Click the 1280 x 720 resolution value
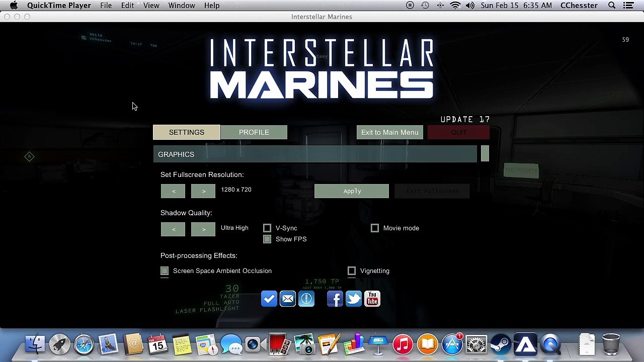This screenshot has width=644, height=362. coord(236,190)
